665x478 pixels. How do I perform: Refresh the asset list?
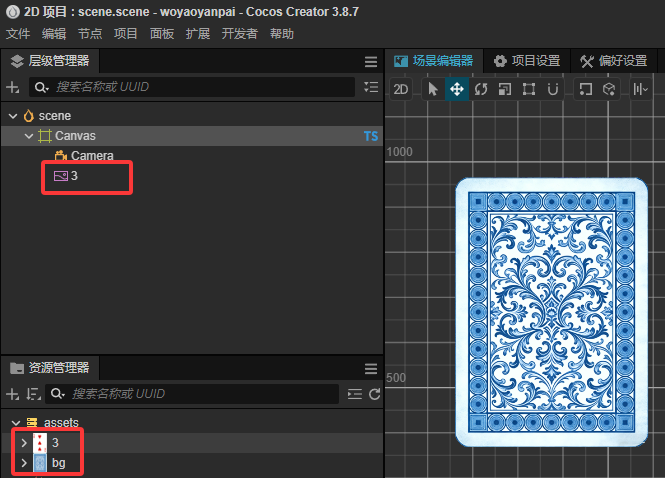tap(374, 394)
